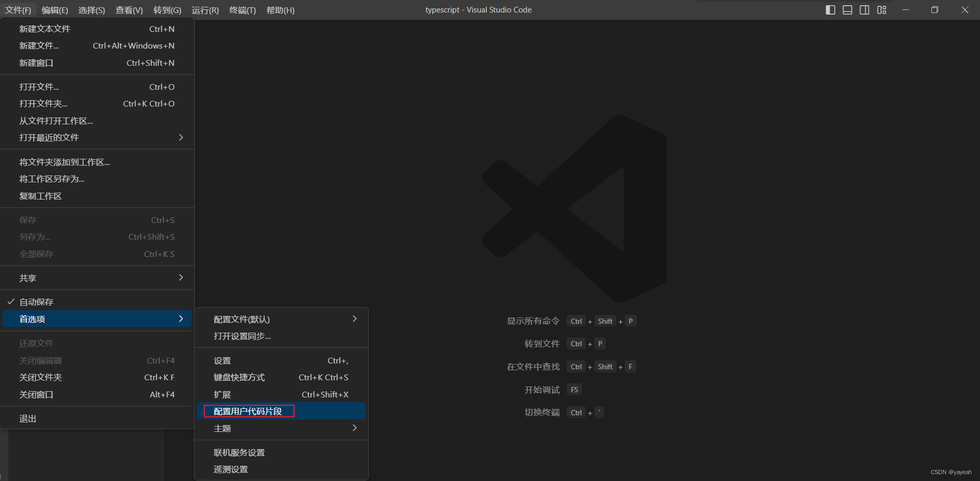This screenshot has height=481, width=980.
Task: Choose 新建文件... menu entry
Action: 97,45
